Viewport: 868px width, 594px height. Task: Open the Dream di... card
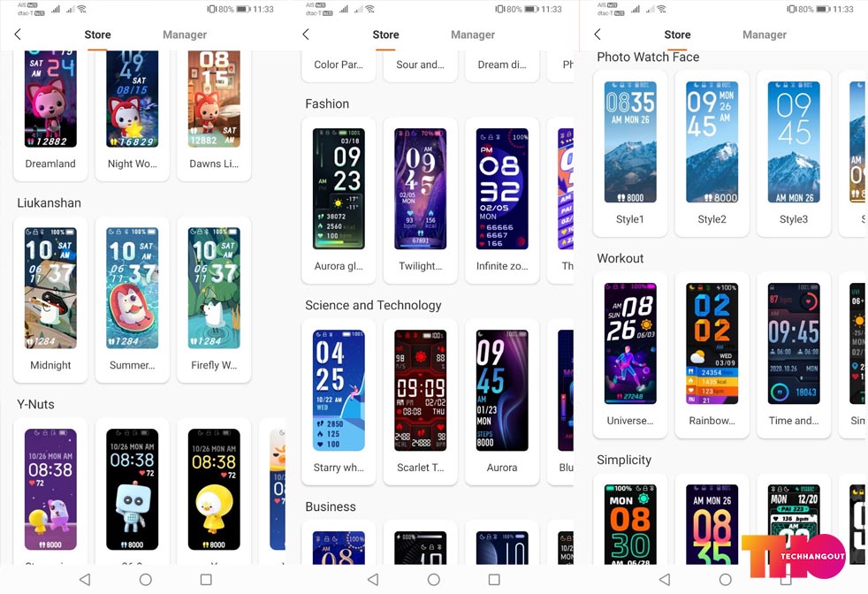(503, 66)
